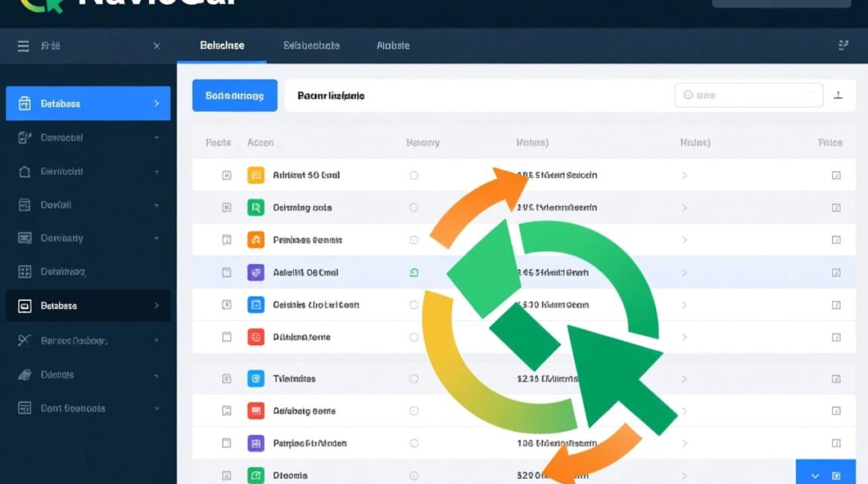Switch to the middle Eslabeobate tab
This screenshot has height=484, width=868.
[311, 46]
